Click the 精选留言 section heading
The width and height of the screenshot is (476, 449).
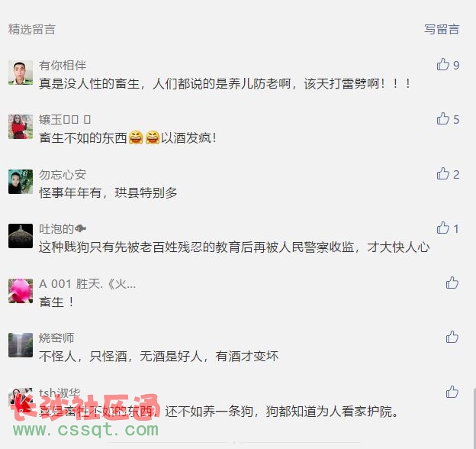tap(32, 30)
